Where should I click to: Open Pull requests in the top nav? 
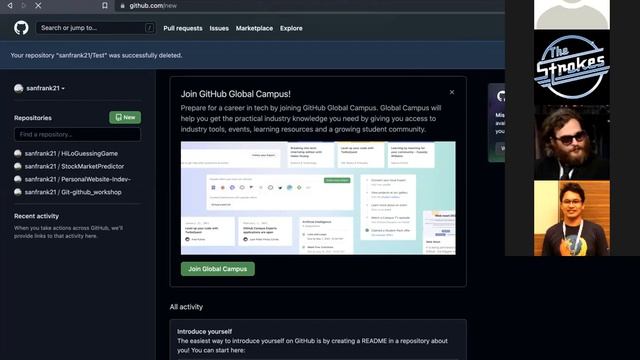(x=183, y=28)
